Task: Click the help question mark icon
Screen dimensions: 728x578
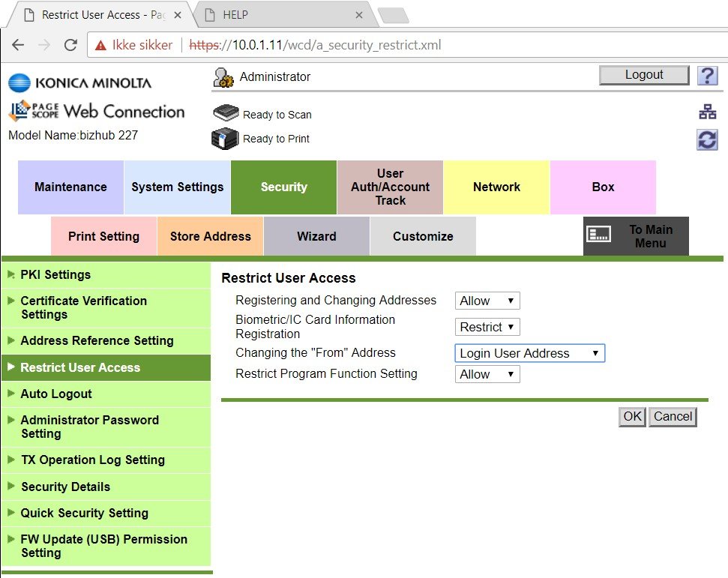Action: (707, 75)
